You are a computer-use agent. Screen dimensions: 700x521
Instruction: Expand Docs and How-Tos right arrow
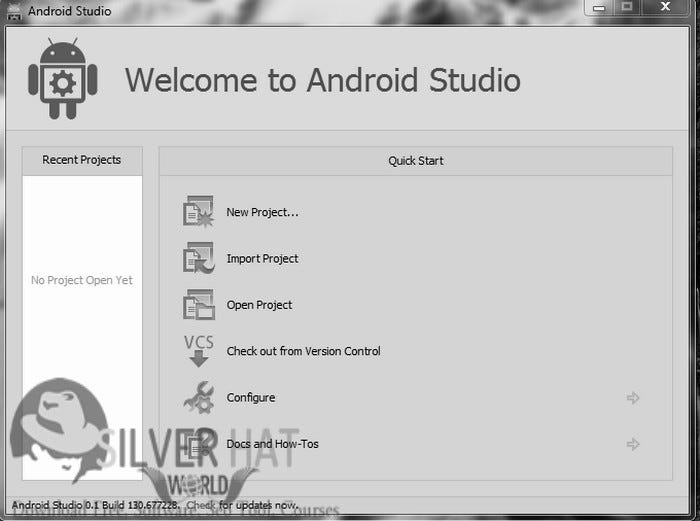(x=633, y=444)
